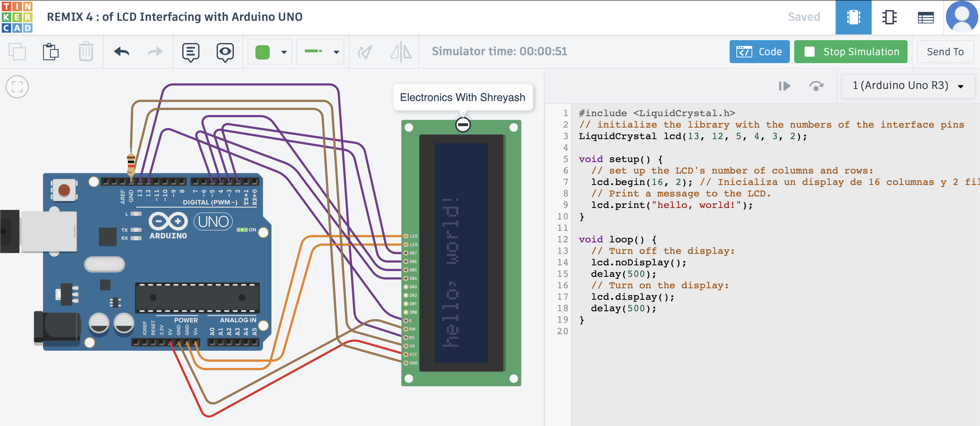
Task: Click the debugger resume execution icon
Action: coord(784,86)
